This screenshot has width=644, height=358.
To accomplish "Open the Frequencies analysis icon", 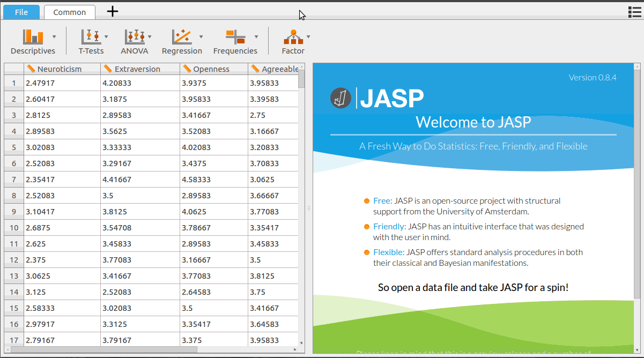I will 235,36.
